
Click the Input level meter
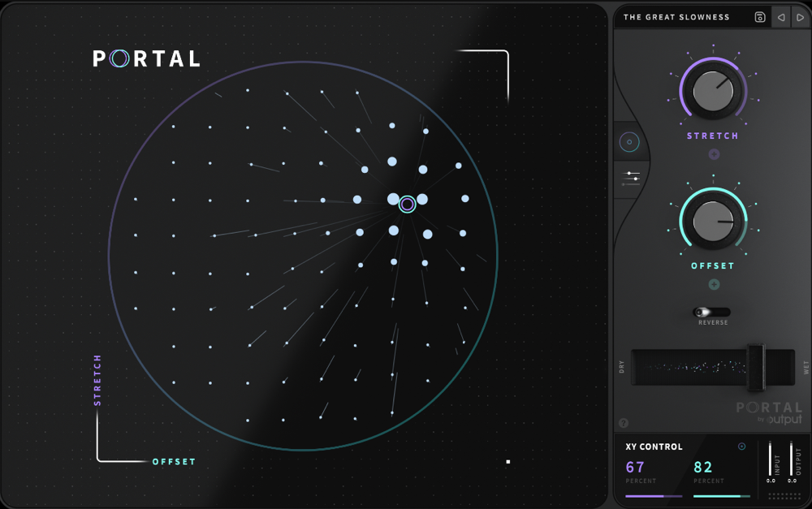point(771,459)
